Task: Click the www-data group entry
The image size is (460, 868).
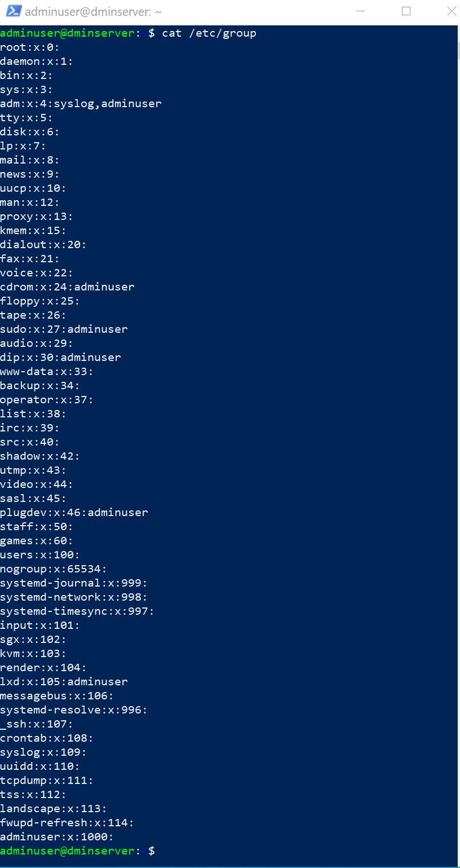Action: point(46,371)
